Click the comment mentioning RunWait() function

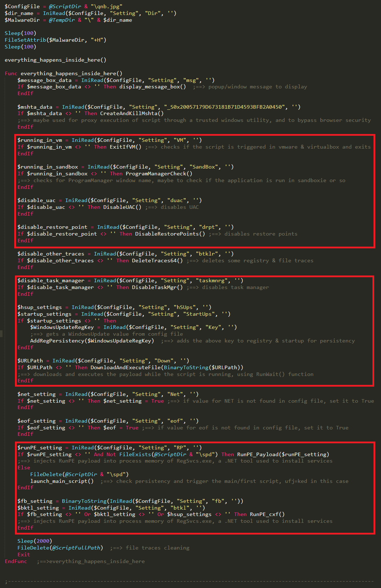point(165,374)
